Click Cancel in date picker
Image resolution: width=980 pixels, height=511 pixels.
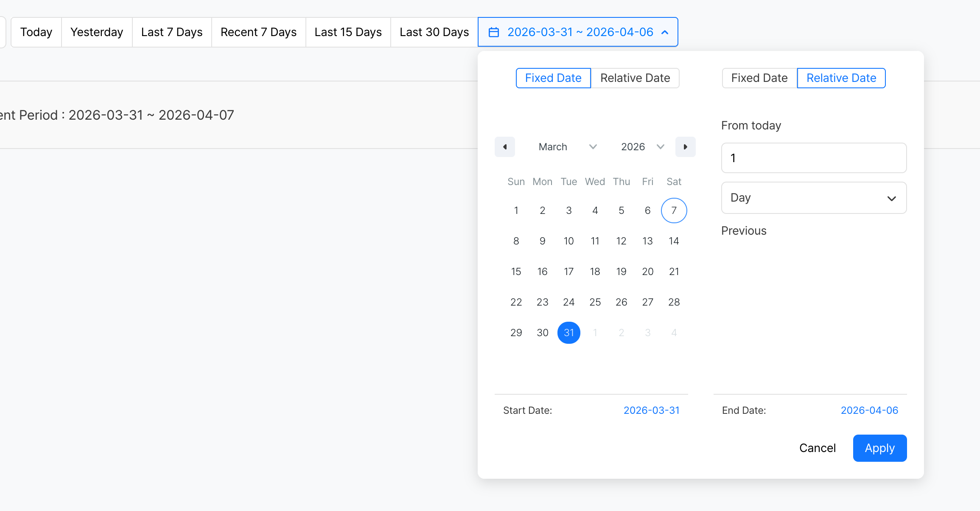817,448
